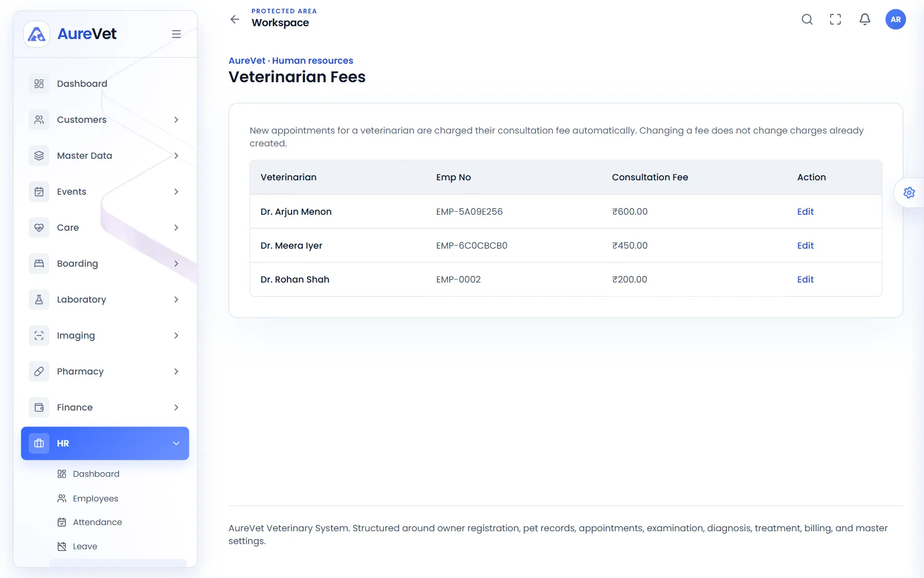Expand the Master Data chevron
Image resolution: width=924 pixels, height=578 pixels.
tap(176, 156)
